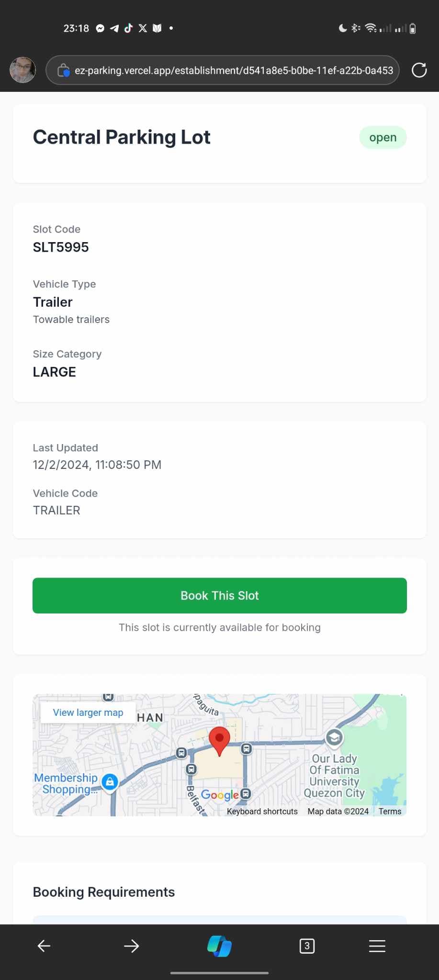Image resolution: width=439 pixels, height=980 pixels.
Task: Tap the Booking Requirements heading
Action: [x=103, y=892]
